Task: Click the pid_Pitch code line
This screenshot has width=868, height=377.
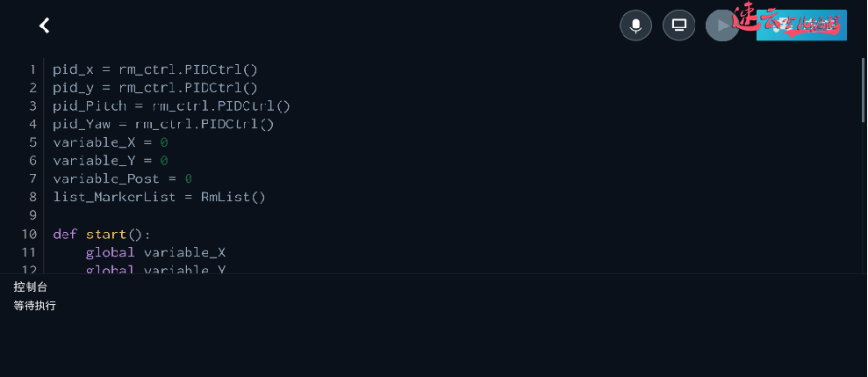Action: click(171, 105)
